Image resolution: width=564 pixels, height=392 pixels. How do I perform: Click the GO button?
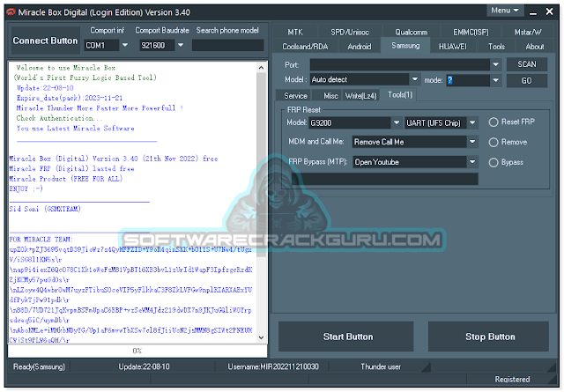click(x=527, y=80)
